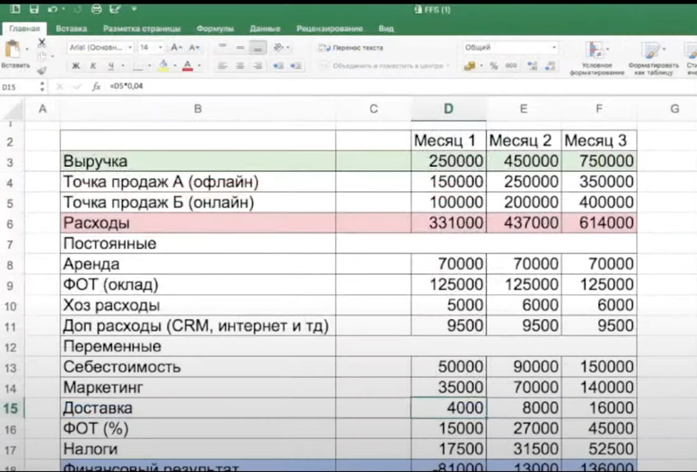Align cell content to the top

pos(223,47)
